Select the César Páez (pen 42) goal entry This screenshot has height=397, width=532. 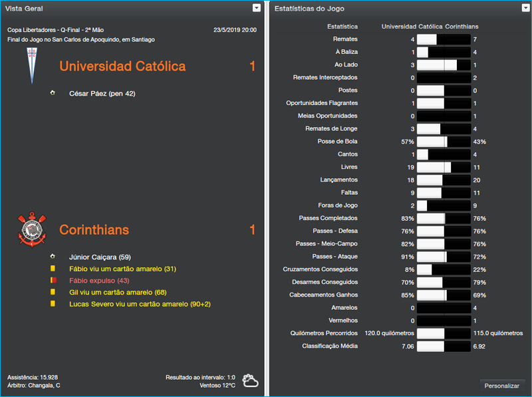pyautogui.click(x=102, y=94)
